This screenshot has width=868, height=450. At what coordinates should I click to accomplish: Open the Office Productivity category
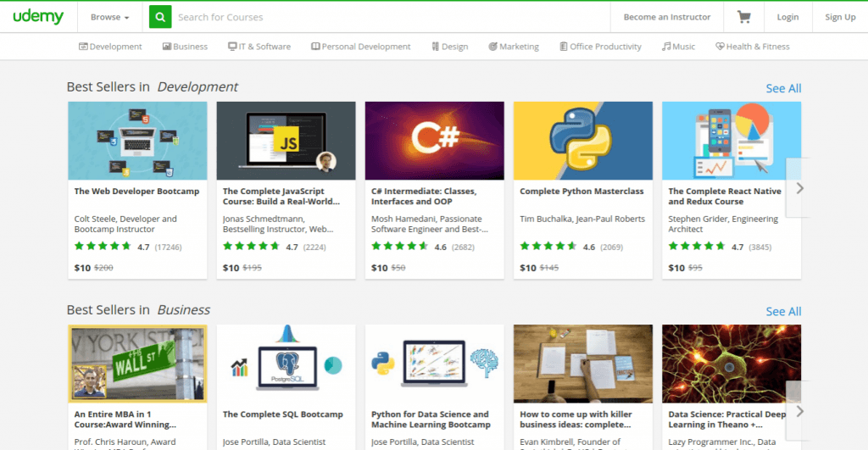(x=601, y=47)
